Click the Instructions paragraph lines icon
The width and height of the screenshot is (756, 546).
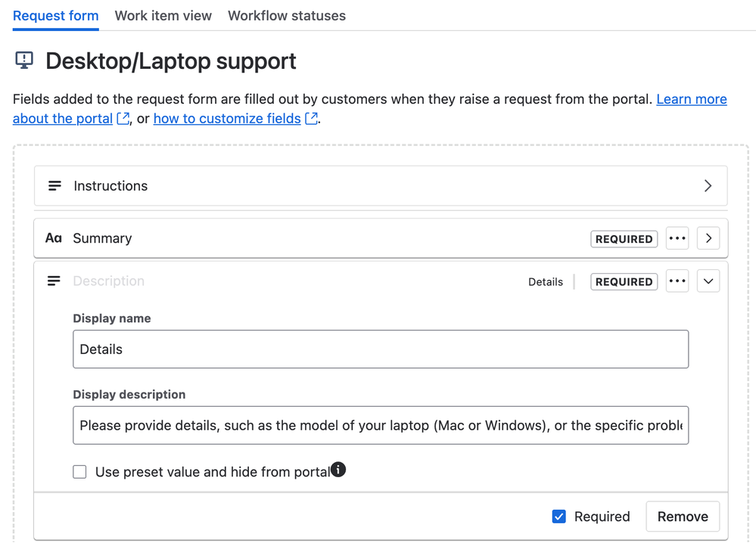[54, 186]
